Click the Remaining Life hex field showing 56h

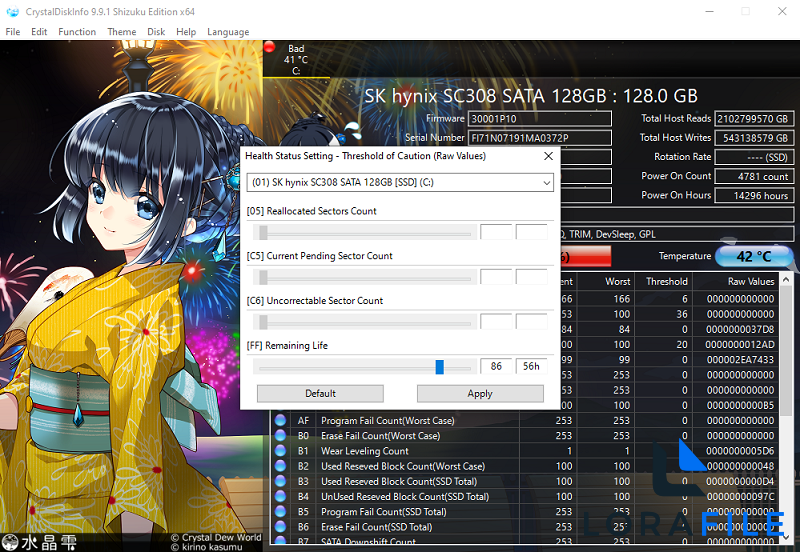pyautogui.click(x=531, y=366)
